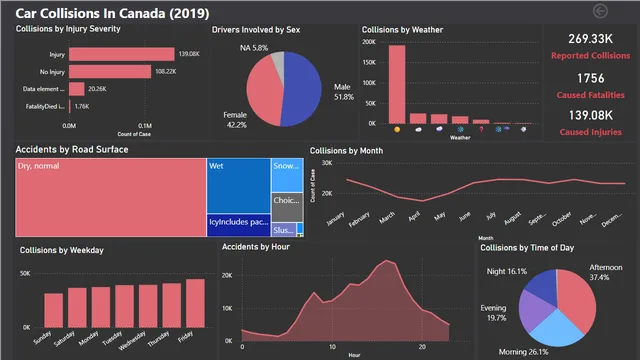Click the 'Female 42.2%' pie label
640x360 pixels.
point(235,120)
